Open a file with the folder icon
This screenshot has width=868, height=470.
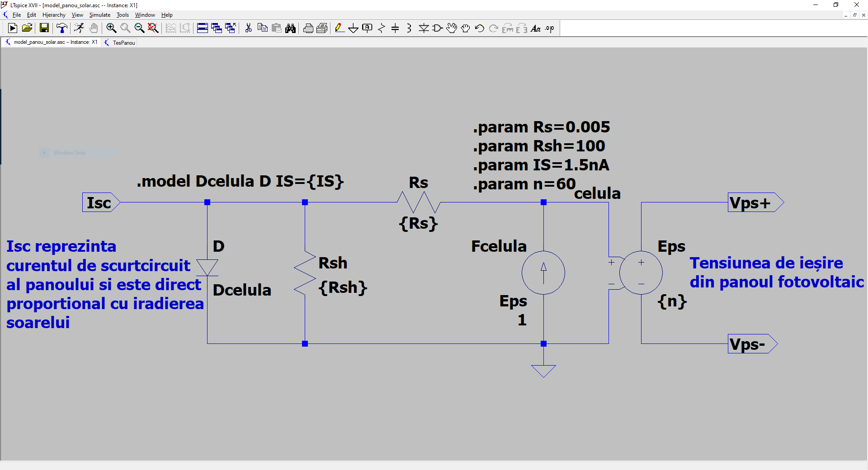[x=27, y=28]
